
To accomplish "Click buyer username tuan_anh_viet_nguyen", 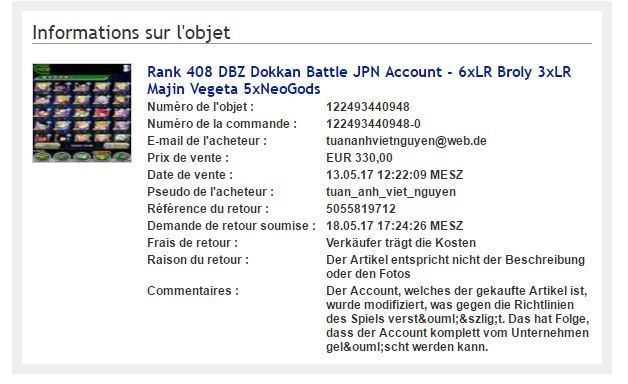I will coord(391,192).
